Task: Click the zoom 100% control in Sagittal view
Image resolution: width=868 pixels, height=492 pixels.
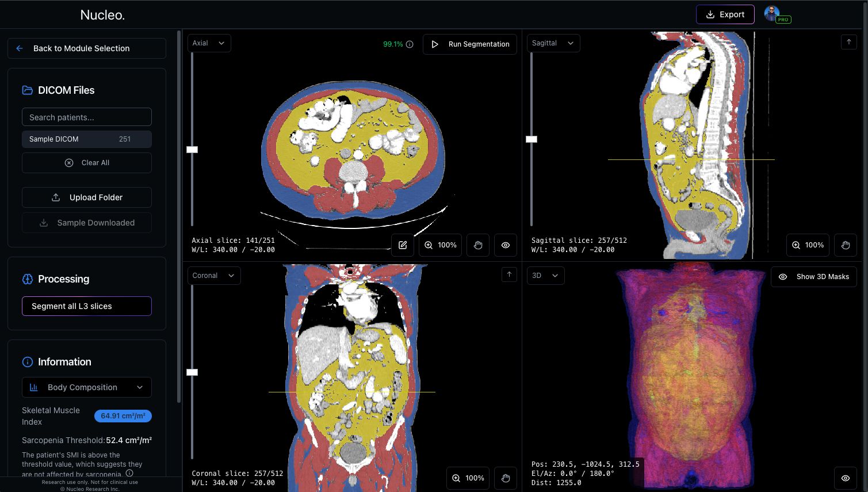Action: point(808,245)
